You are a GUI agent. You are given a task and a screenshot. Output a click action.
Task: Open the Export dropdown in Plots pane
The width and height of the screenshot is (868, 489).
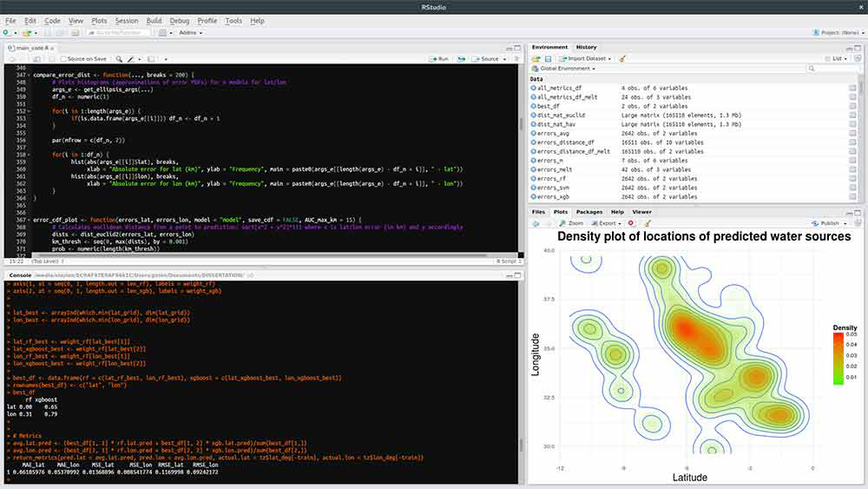606,223
